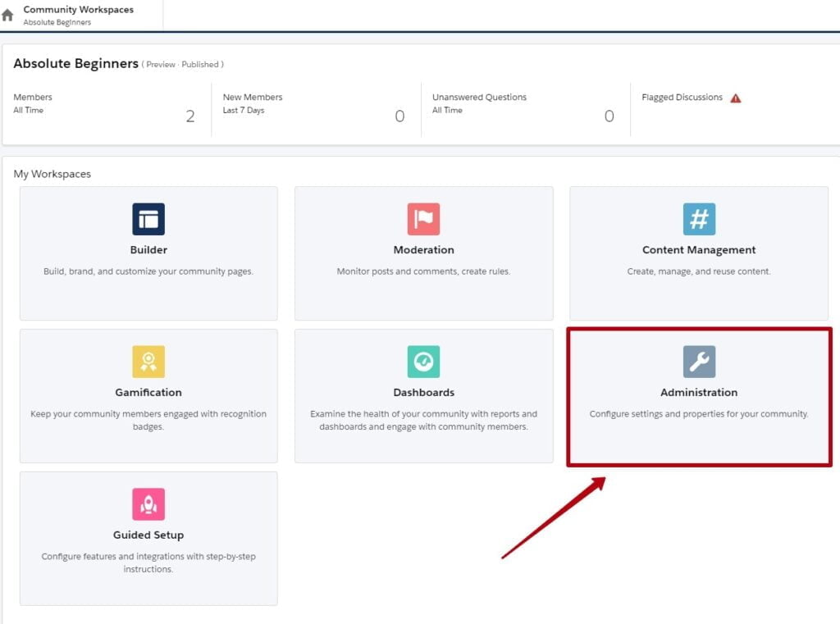Select the Builder tile title
The image size is (840, 624).
148,249
